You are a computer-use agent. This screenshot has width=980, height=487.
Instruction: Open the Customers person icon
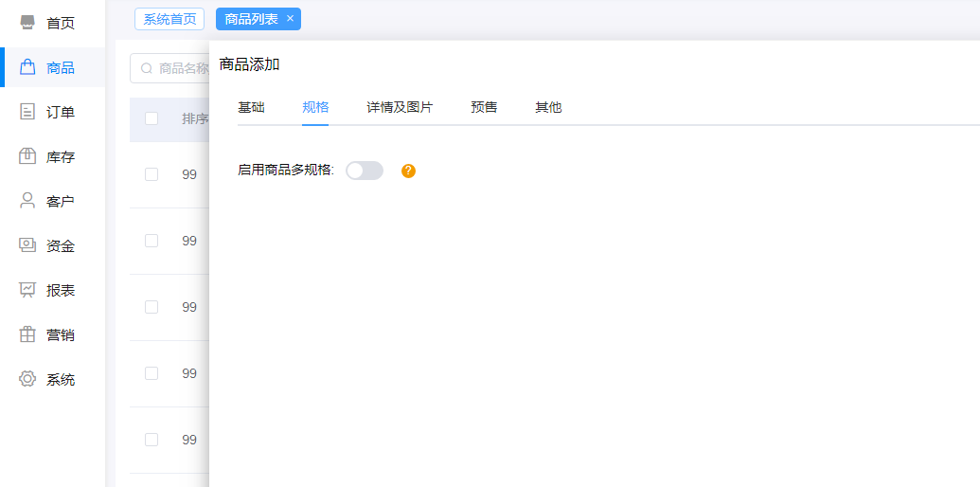(x=27, y=201)
